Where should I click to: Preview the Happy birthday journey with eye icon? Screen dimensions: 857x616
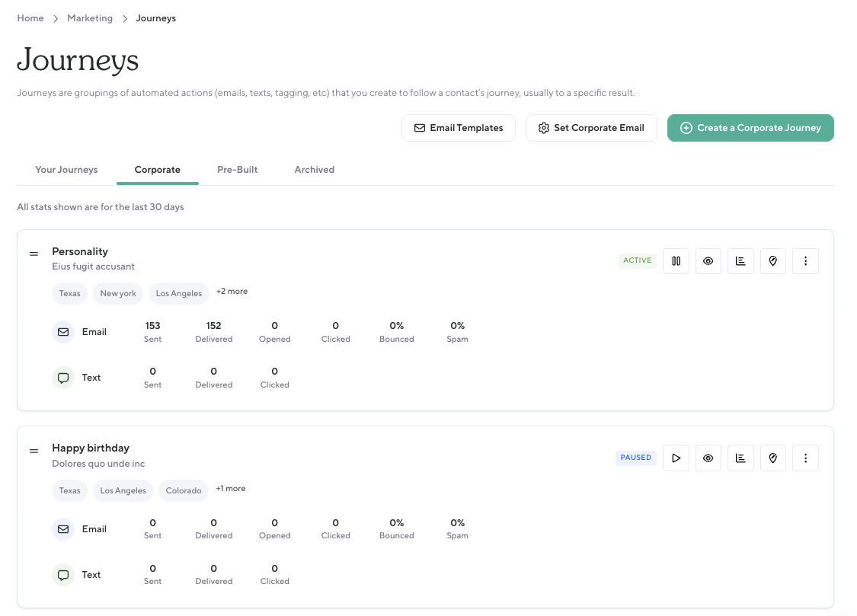pyautogui.click(x=708, y=458)
